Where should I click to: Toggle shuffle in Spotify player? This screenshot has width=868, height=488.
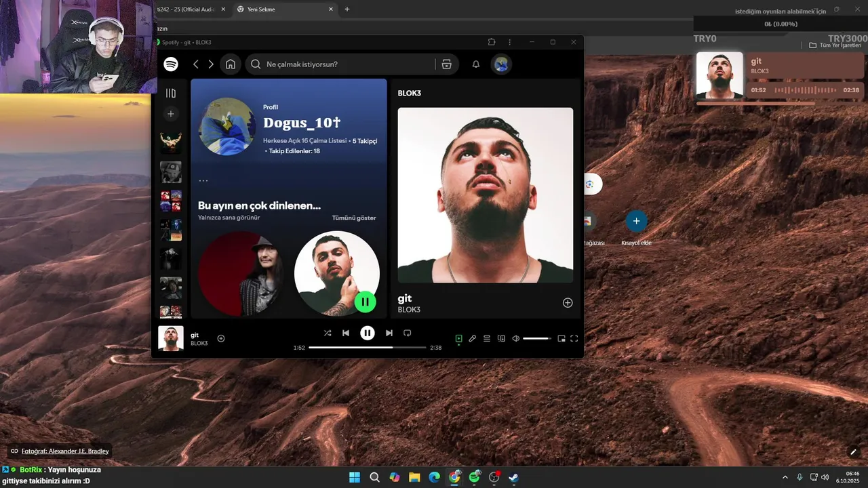(328, 333)
